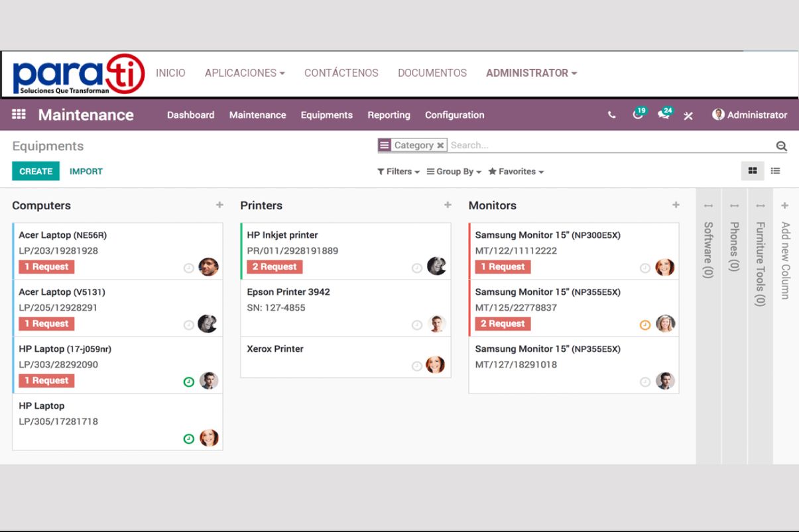This screenshot has height=532, width=799.
Task: Switch to kanban view
Action: click(x=753, y=171)
